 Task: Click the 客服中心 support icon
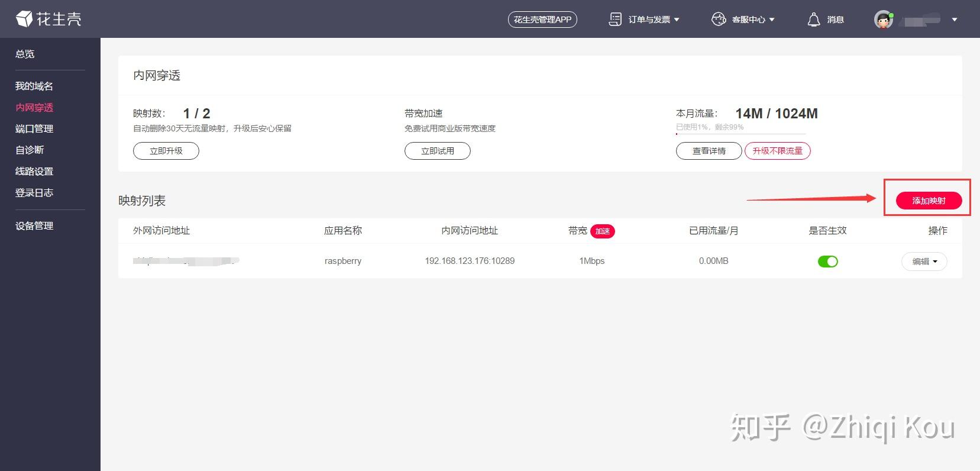point(719,20)
